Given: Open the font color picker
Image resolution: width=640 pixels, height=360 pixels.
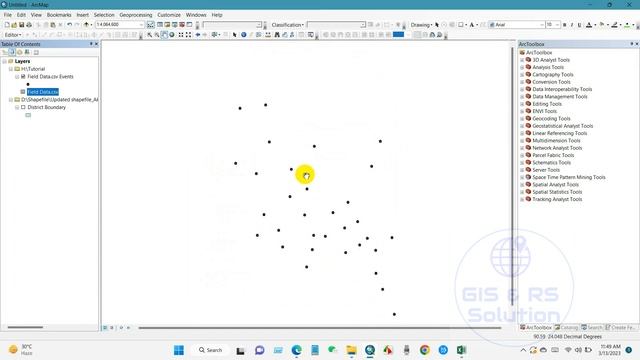Looking at the screenshot, I should click(591, 25).
